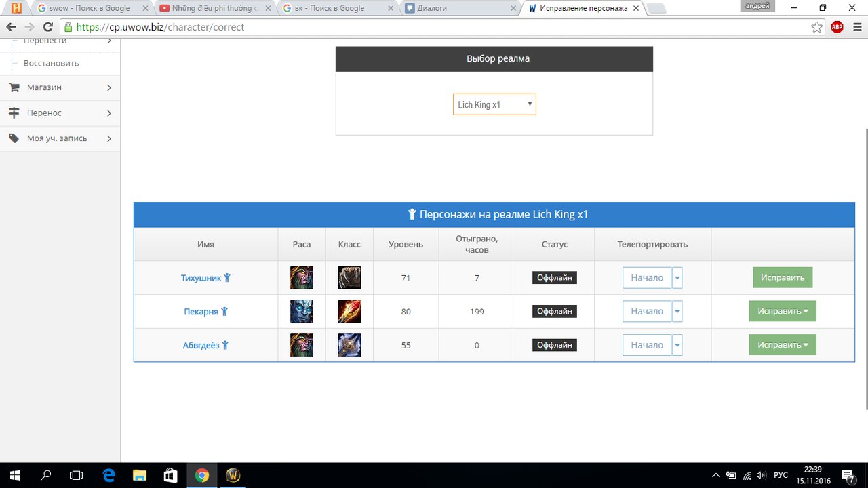Open the Исправить dropdown for Абвгдеёз
This screenshot has width=868, height=488.
pyautogui.click(x=783, y=345)
